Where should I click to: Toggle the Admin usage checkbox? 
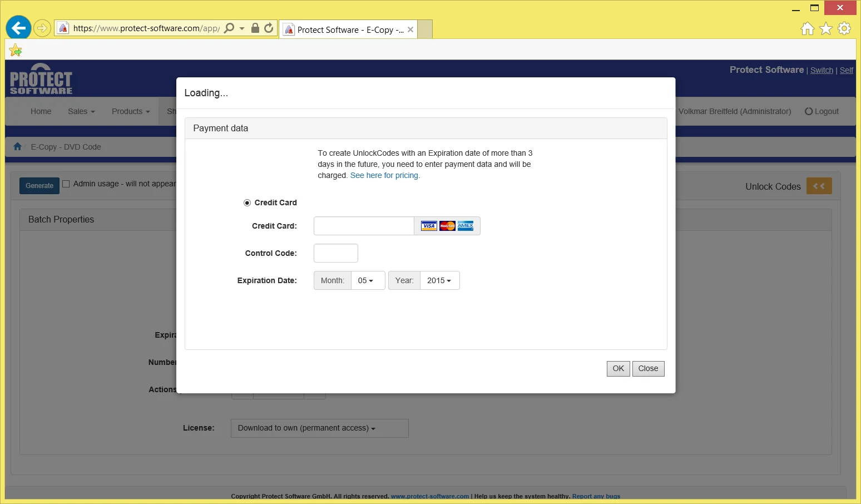point(66,184)
